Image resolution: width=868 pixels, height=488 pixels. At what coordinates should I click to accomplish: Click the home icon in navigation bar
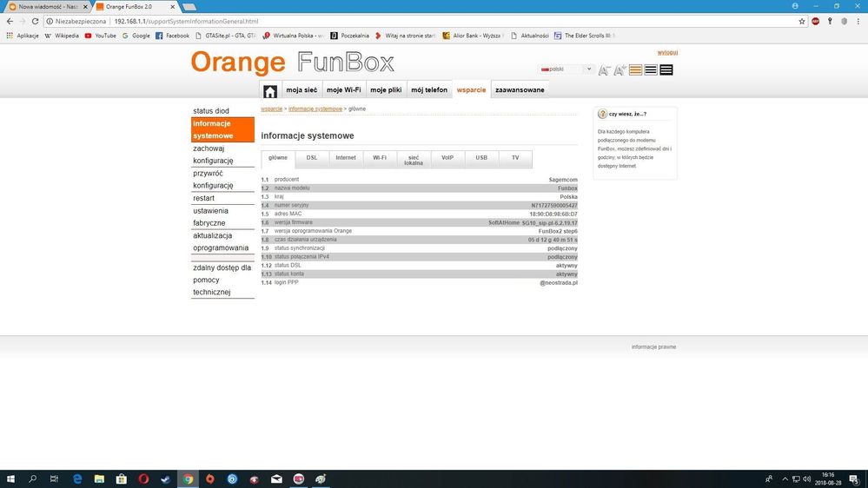(270, 90)
